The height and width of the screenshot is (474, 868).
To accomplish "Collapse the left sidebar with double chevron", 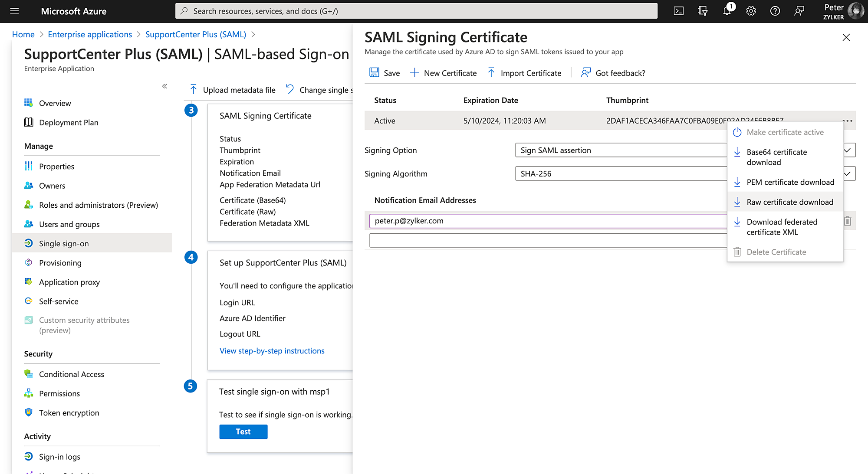I will 164,86.
